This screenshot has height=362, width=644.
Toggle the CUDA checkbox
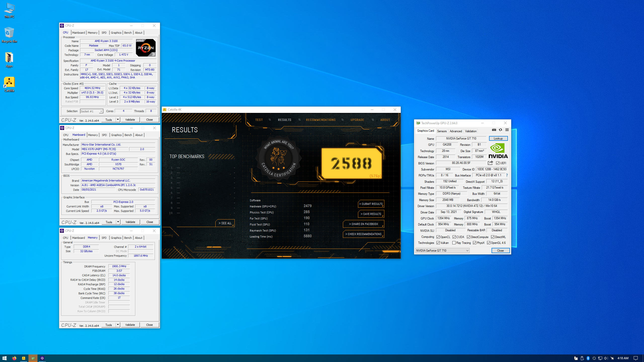(454, 237)
